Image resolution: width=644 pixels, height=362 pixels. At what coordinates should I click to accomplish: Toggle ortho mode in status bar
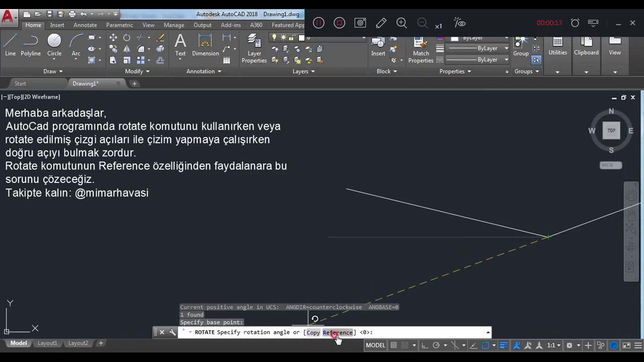coord(425,345)
